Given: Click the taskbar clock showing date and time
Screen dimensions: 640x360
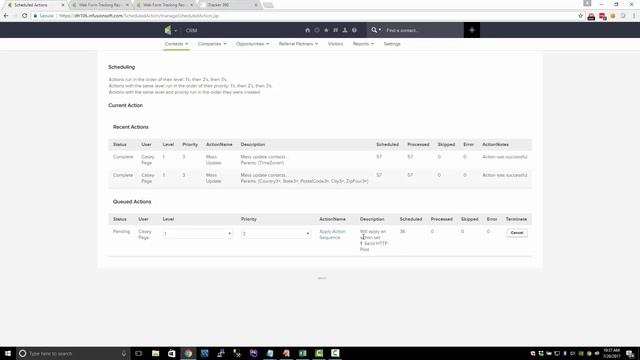Looking at the screenshot, I should click(611, 353).
